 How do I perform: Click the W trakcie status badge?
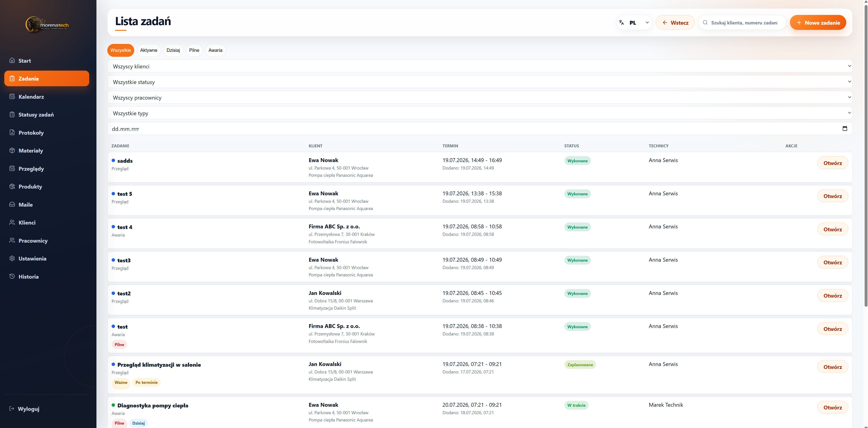tap(576, 405)
